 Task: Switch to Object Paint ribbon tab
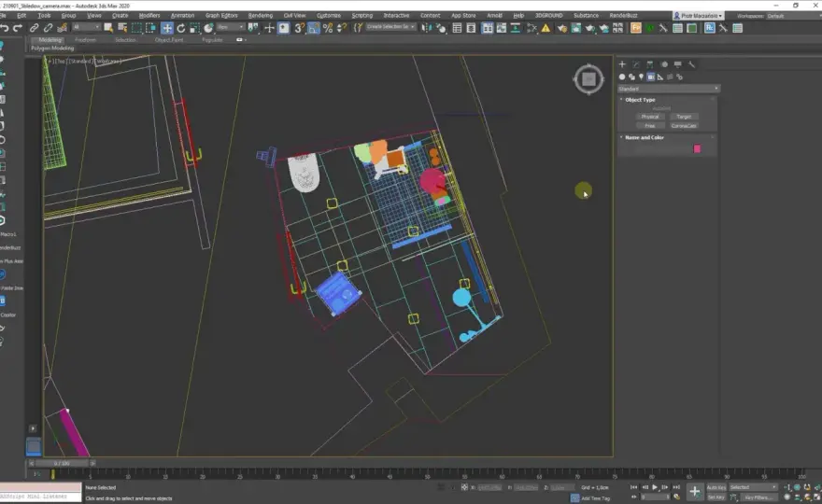[169, 40]
